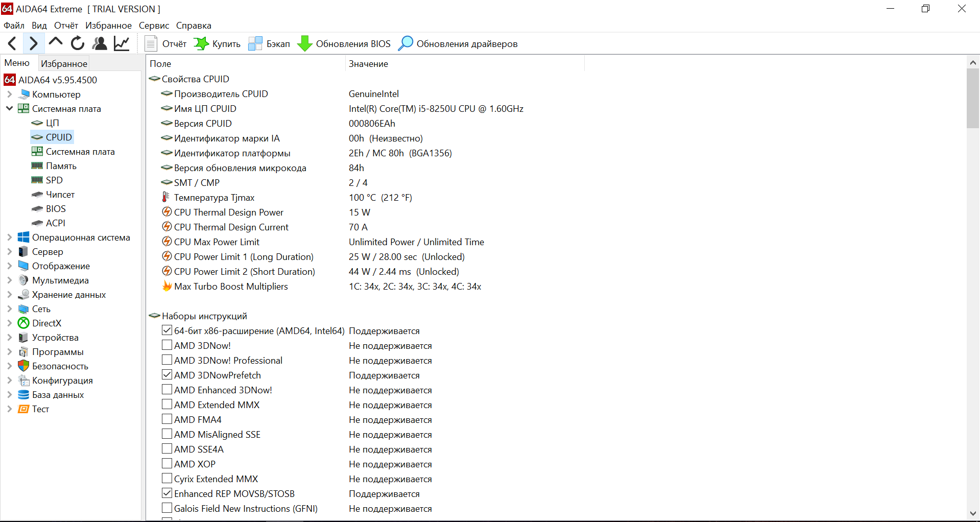Click the Хранение данных disk icon
This screenshot has height=522, width=980.
(23, 295)
